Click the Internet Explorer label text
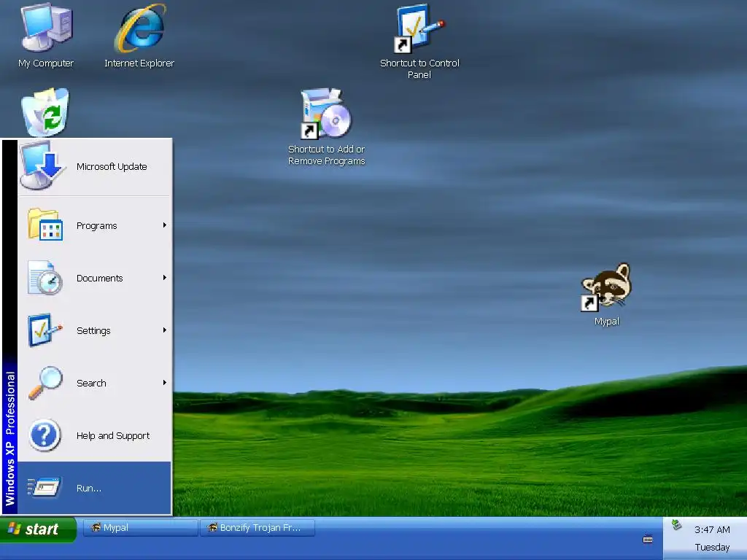 pos(139,63)
